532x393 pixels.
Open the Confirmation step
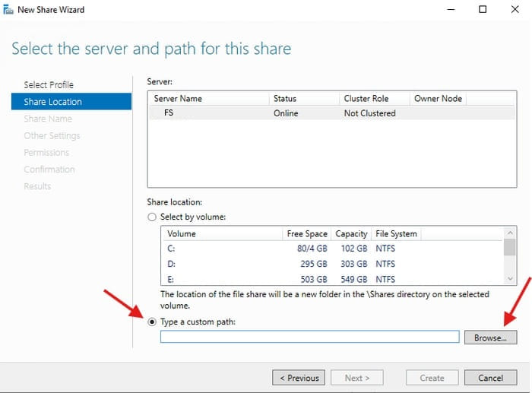pyautogui.click(x=49, y=170)
